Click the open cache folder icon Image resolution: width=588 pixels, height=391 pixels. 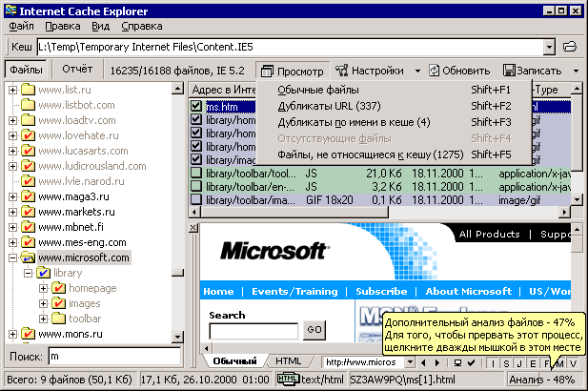tap(570, 47)
